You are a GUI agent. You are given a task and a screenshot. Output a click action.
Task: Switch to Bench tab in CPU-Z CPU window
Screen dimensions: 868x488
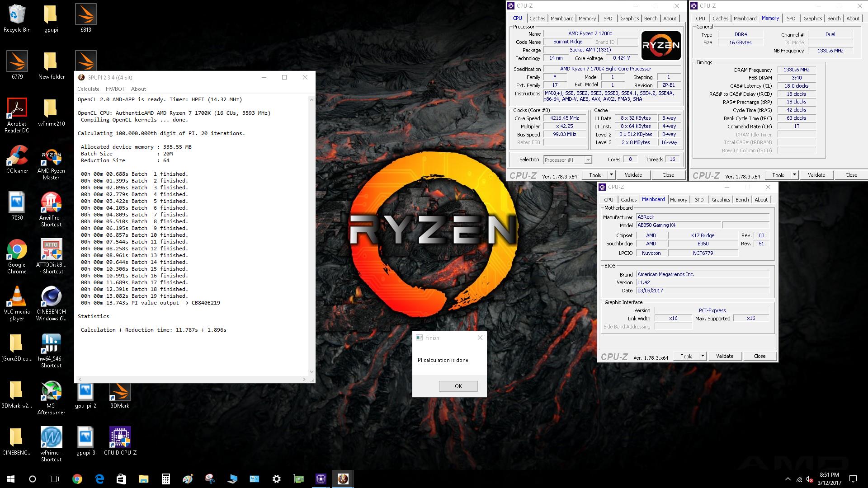click(651, 19)
